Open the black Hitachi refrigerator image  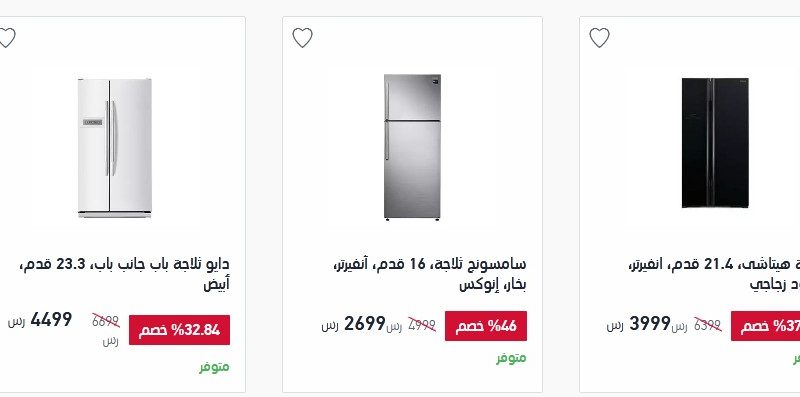(715, 142)
